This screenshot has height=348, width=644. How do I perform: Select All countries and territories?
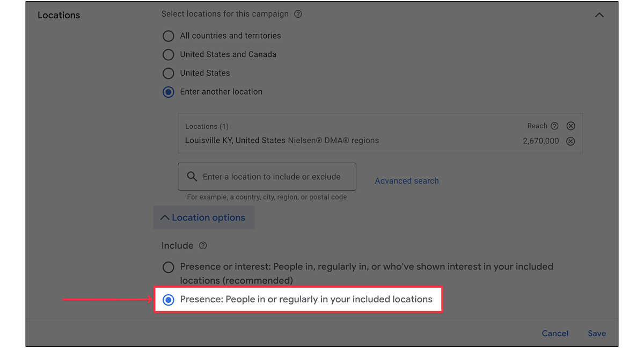[169, 36]
